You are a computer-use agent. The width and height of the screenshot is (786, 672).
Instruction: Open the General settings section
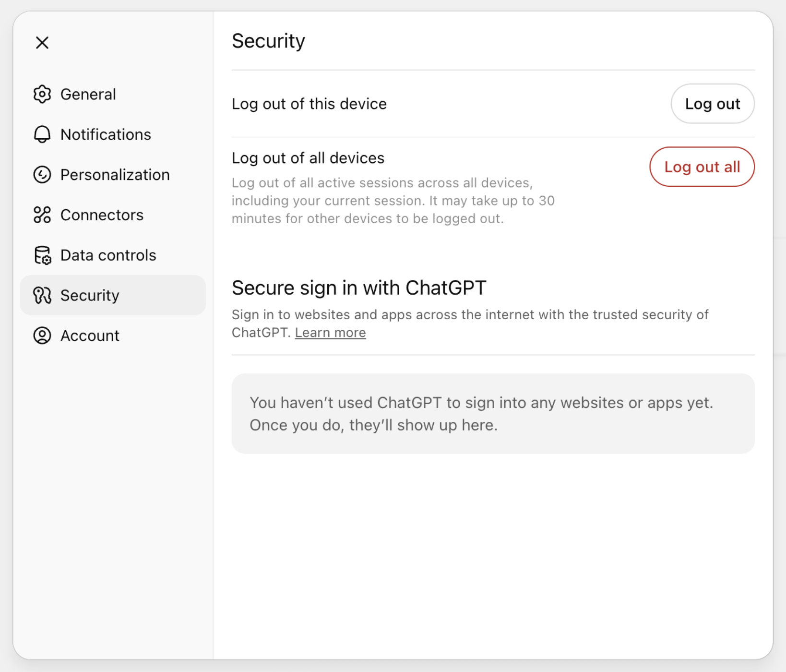coord(88,94)
